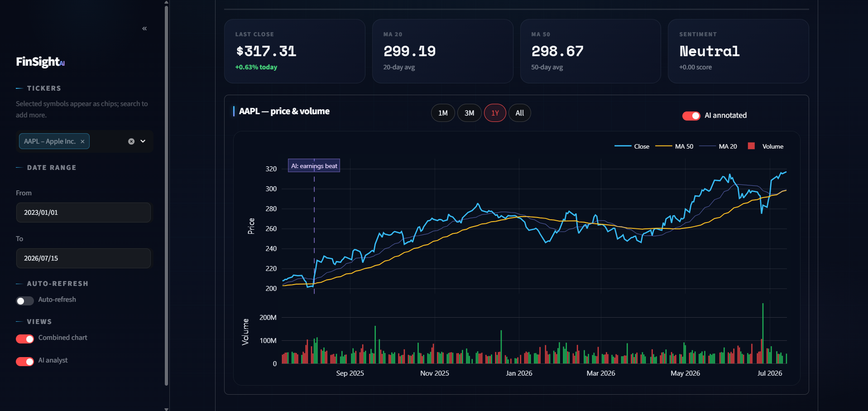This screenshot has height=411, width=868.
Task: Turn off the Combined chart view
Action: coord(25,338)
